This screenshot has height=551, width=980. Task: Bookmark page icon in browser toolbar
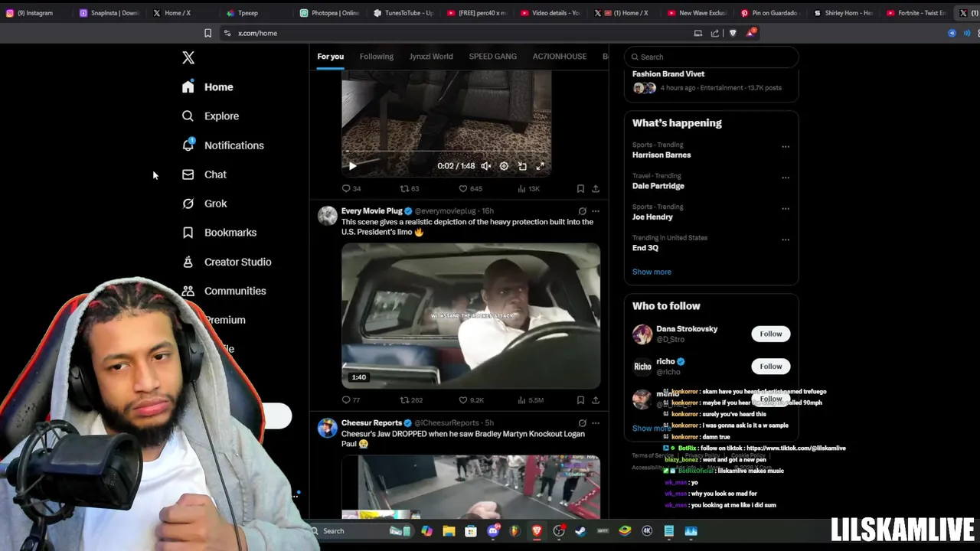tap(207, 33)
